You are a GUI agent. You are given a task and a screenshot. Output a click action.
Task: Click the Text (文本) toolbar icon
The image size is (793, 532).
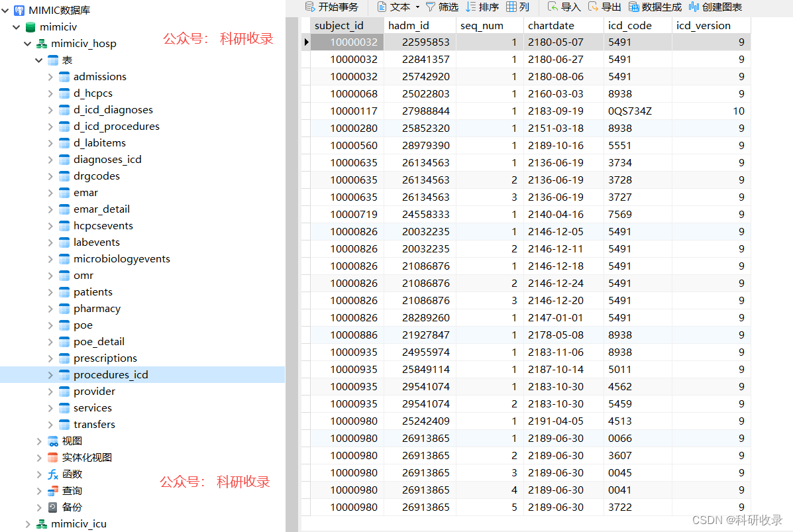pyautogui.click(x=382, y=7)
